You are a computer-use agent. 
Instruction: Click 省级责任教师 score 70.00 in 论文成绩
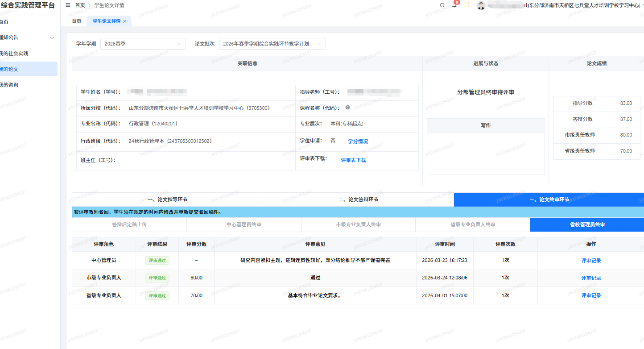[626, 151]
